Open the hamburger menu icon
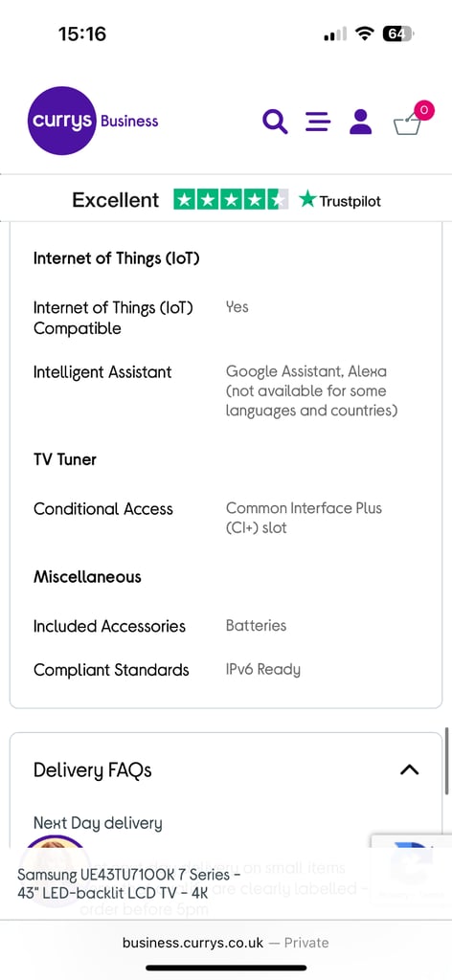452x980 pixels. [318, 122]
